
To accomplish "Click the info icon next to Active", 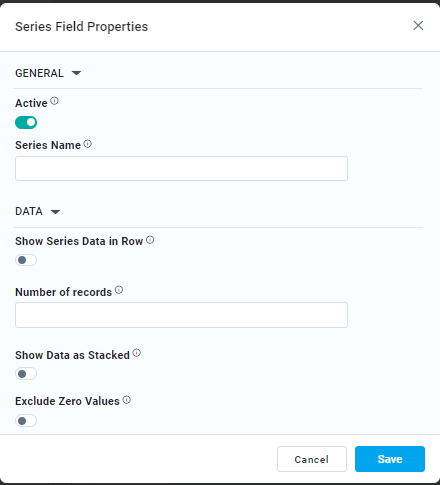I will pyautogui.click(x=54, y=101).
